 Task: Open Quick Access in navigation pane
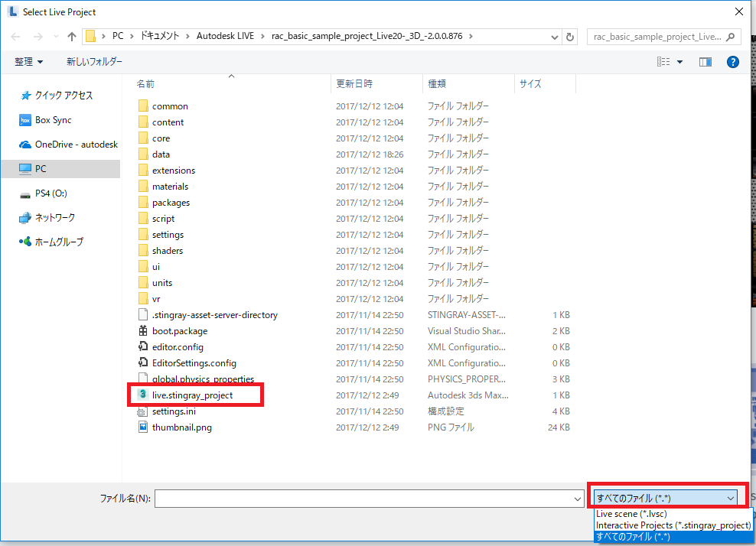(x=57, y=96)
